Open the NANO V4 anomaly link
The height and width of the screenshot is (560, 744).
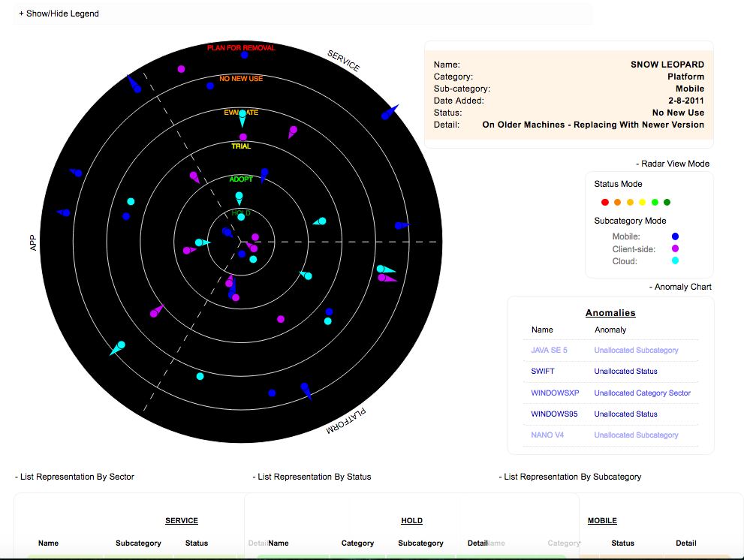point(547,435)
